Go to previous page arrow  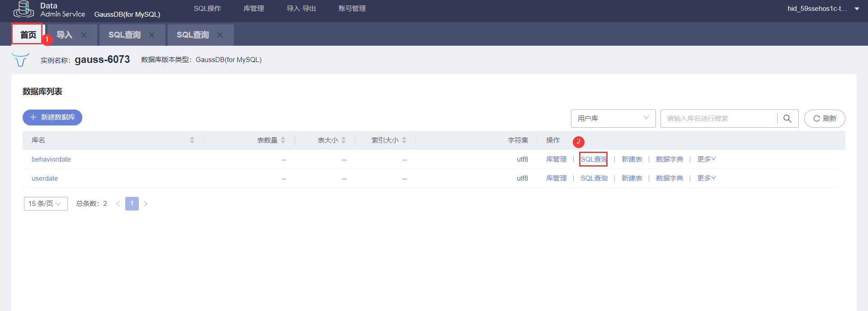coord(118,204)
